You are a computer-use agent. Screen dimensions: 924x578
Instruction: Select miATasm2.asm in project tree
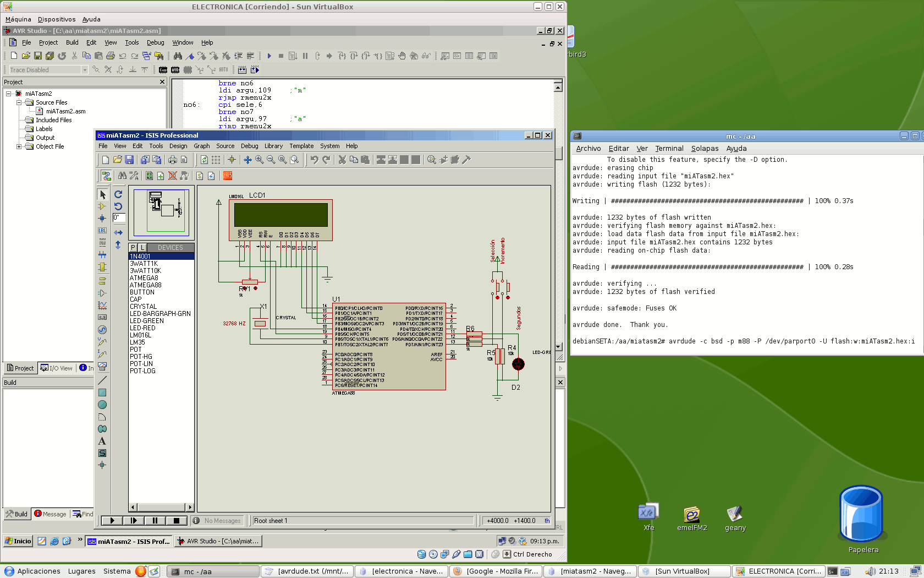[x=65, y=111]
